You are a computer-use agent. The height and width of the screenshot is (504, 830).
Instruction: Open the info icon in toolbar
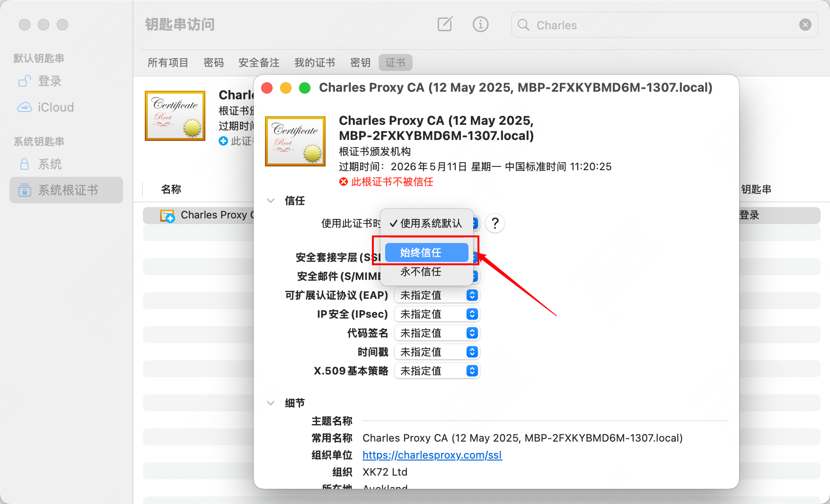click(480, 24)
